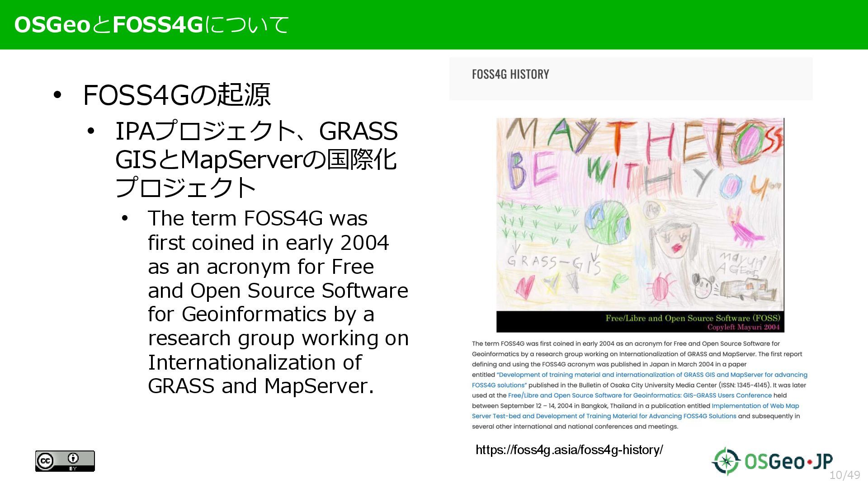Open the foss4g.asia/foss4g-history URL
This screenshot has width=868, height=488.
click(569, 450)
